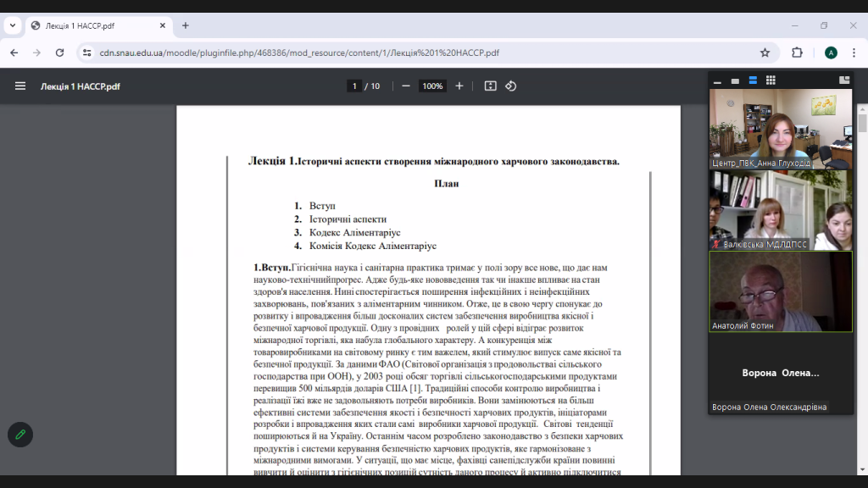The width and height of the screenshot is (868, 488).
Task: Rotate the PDF counterclockwise
Action: (x=510, y=86)
